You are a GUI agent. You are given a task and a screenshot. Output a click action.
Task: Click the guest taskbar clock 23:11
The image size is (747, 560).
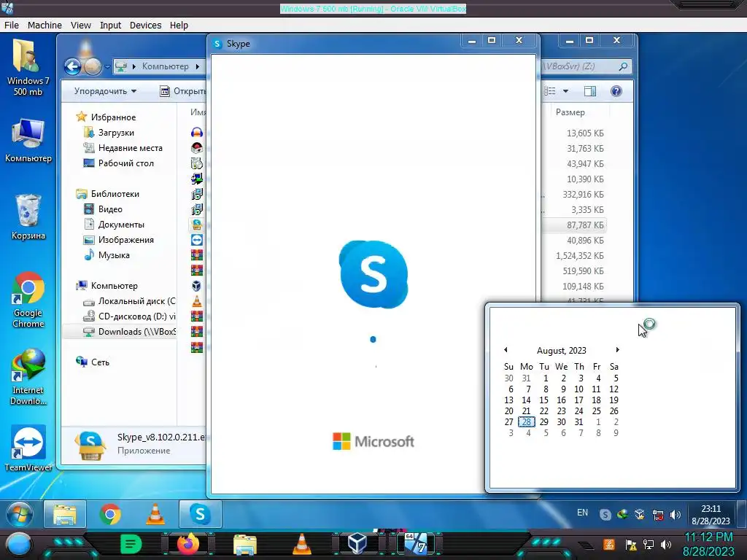pyautogui.click(x=711, y=515)
